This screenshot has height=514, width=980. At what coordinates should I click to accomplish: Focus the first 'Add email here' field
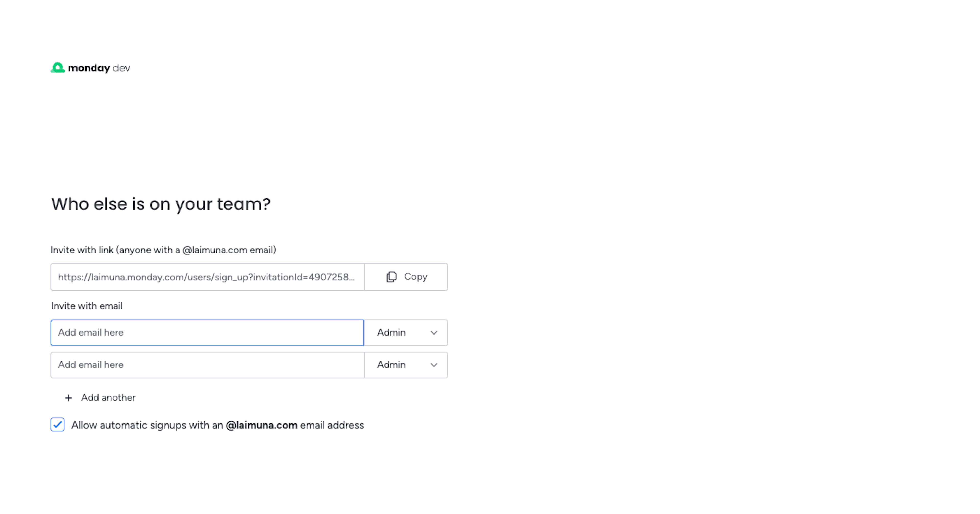coord(207,333)
